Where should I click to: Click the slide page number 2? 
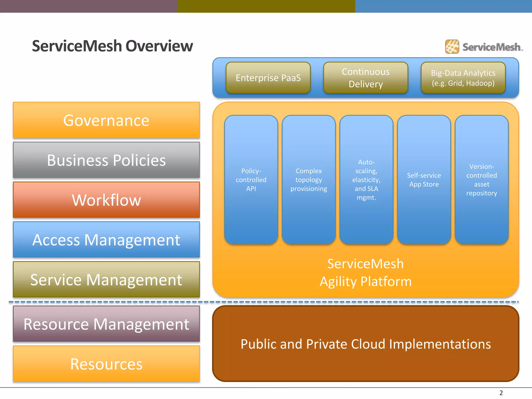point(501,393)
